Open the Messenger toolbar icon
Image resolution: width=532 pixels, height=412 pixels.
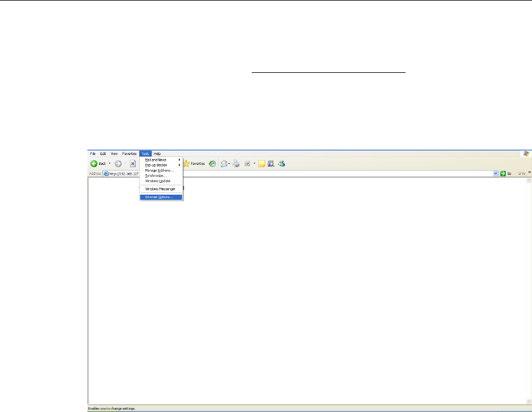281,164
